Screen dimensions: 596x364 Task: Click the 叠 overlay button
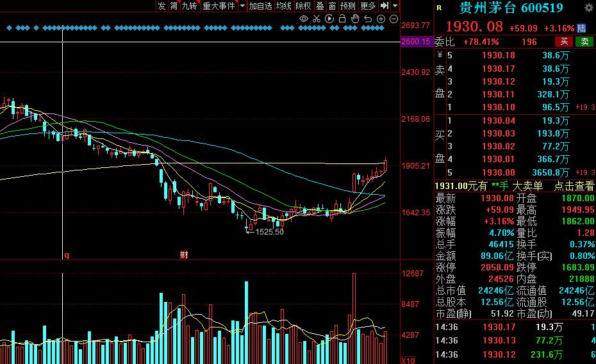pos(320,6)
